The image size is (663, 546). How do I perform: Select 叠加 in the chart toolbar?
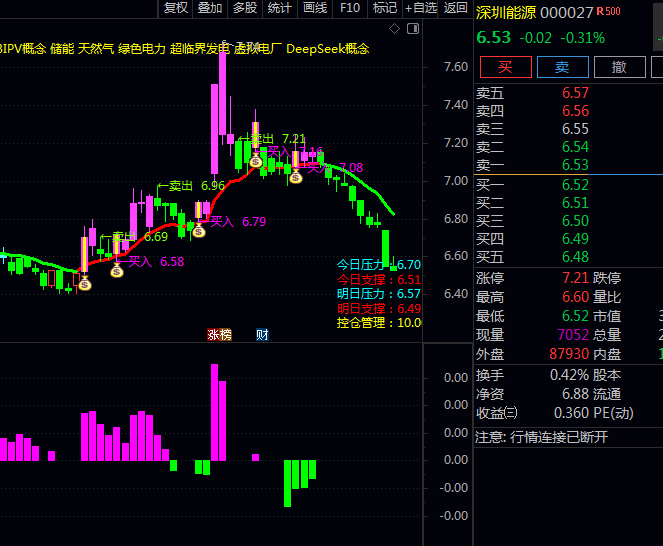pos(210,8)
